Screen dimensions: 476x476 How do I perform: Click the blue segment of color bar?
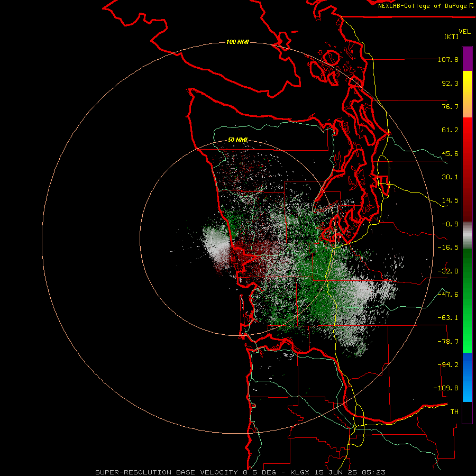[467, 377]
